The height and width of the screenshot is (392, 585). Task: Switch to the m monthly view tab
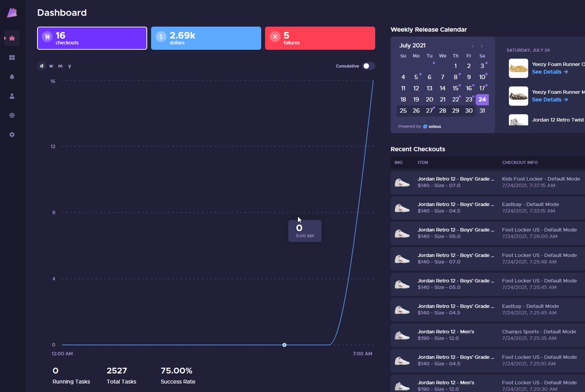pos(60,66)
